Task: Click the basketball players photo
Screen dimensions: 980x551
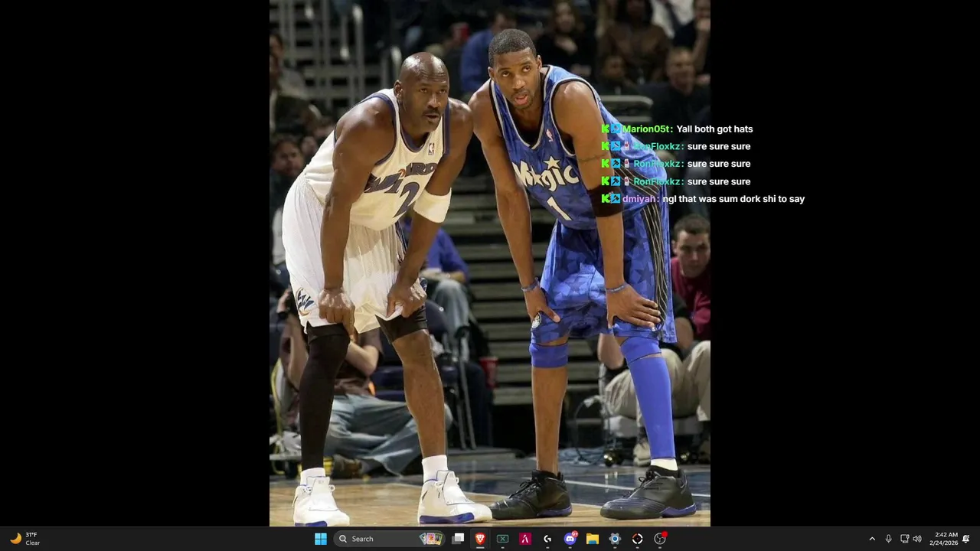Action: tap(490, 263)
